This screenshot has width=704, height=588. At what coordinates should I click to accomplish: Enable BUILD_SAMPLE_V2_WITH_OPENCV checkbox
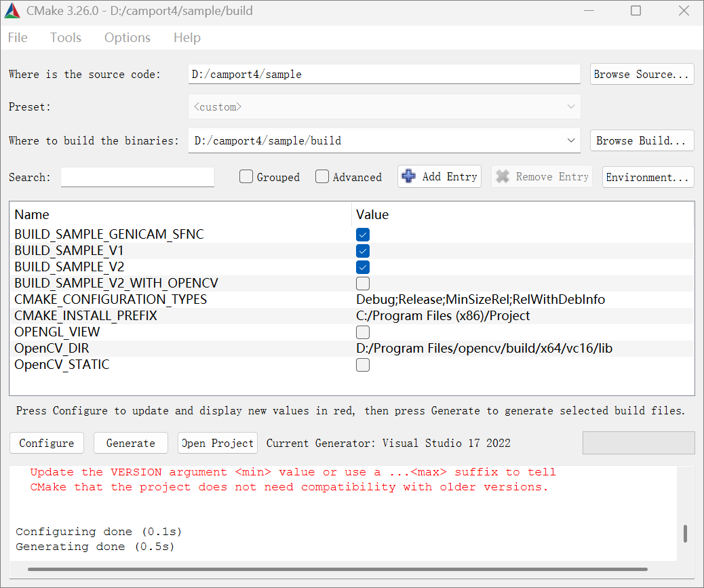point(363,283)
